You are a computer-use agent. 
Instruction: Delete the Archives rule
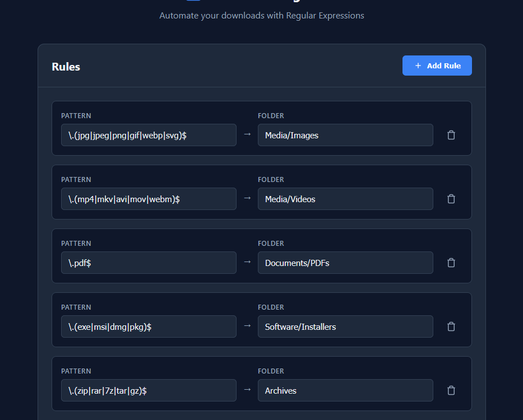pyautogui.click(x=451, y=390)
